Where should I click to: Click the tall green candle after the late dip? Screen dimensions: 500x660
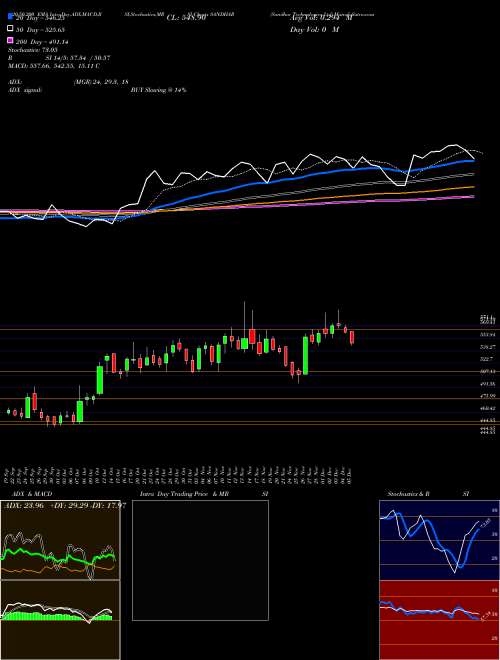pos(306,355)
